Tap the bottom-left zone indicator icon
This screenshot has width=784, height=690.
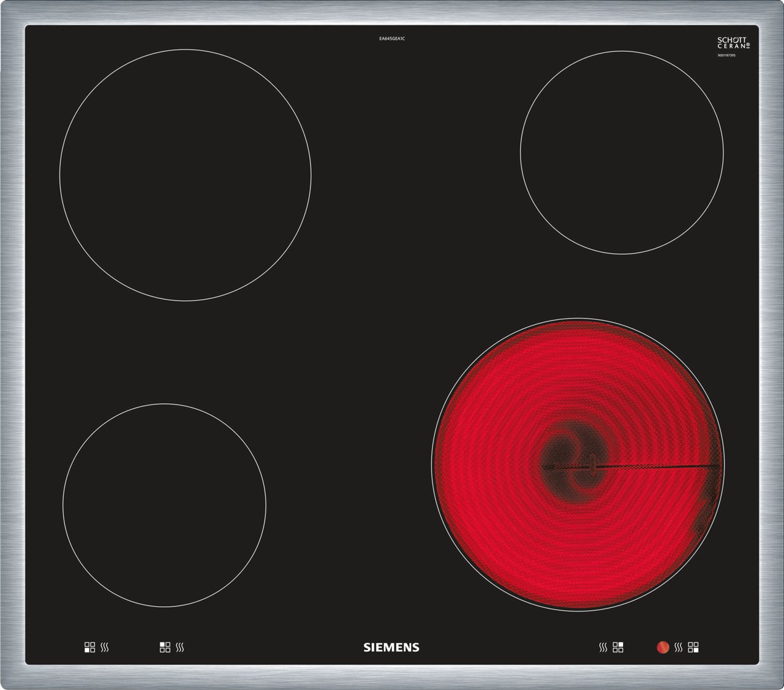click(x=90, y=647)
